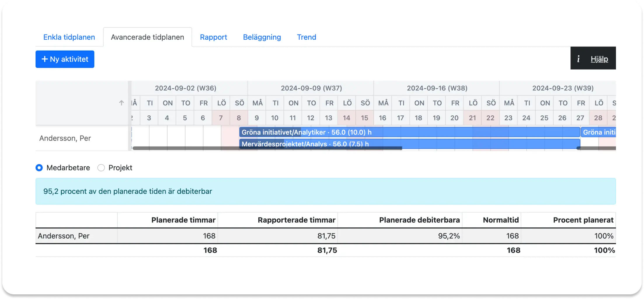Click the sort arrow icon in timeline header
This screenshot has height=299, width=644.
(121, 103)
